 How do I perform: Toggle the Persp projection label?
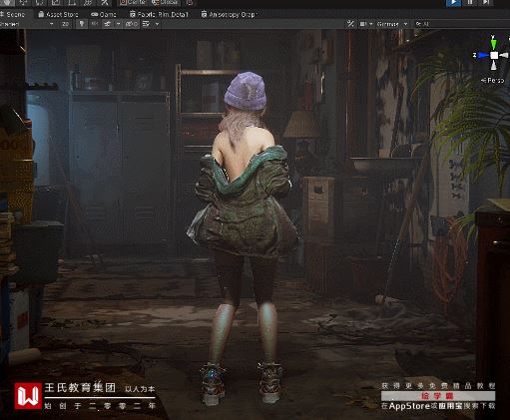tap(493, 81)
